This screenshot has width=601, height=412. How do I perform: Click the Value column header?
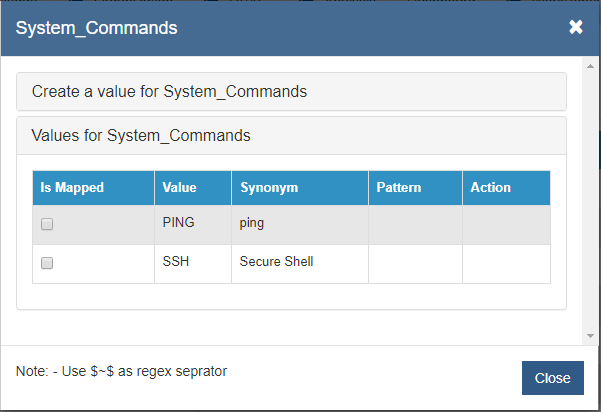pos(180,187)
